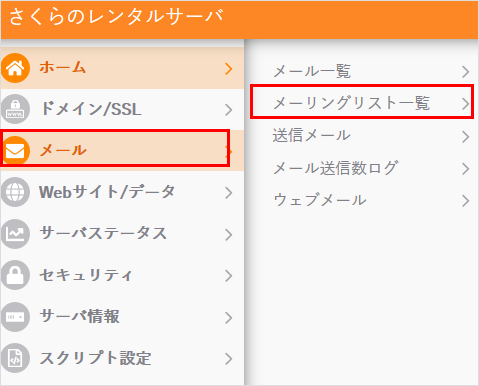Screen dimensions: 479x386
Task: Click the server icon for サーバ情報
Action: tap(15, 317)
